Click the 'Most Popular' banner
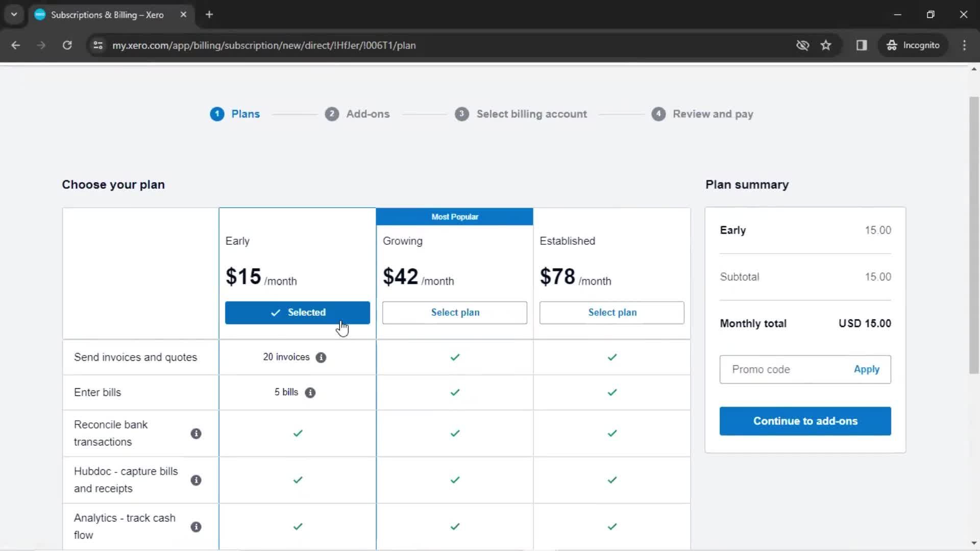Image resolution: width=980 pixels, height=551 pixels. (455, 216)
